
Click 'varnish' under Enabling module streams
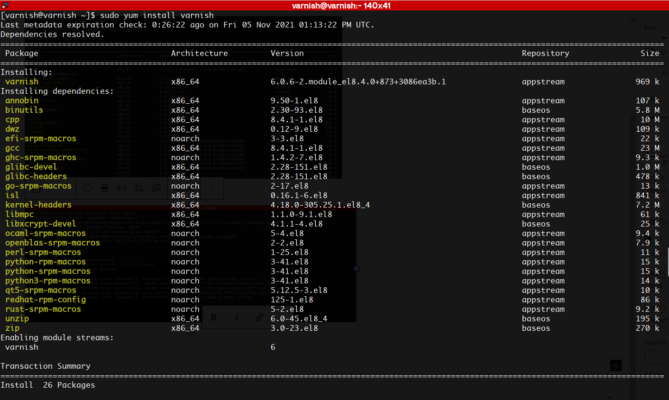[x=22, y=347]
